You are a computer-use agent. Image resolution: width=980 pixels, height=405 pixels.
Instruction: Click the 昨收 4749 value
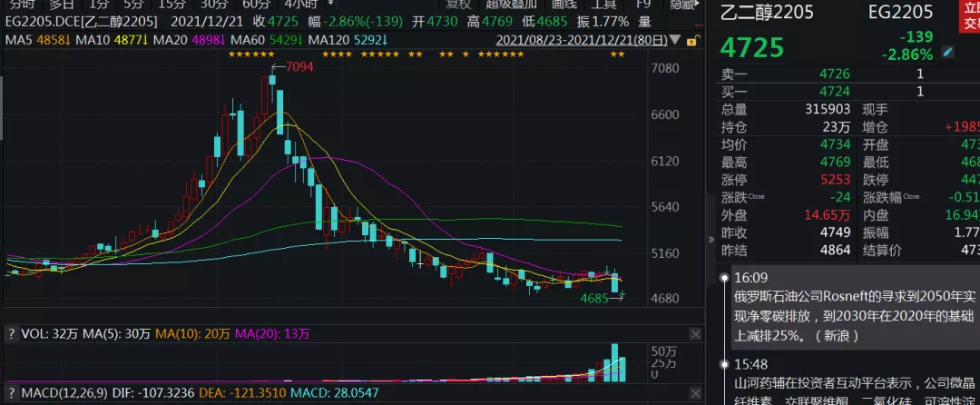click(835, 232)
